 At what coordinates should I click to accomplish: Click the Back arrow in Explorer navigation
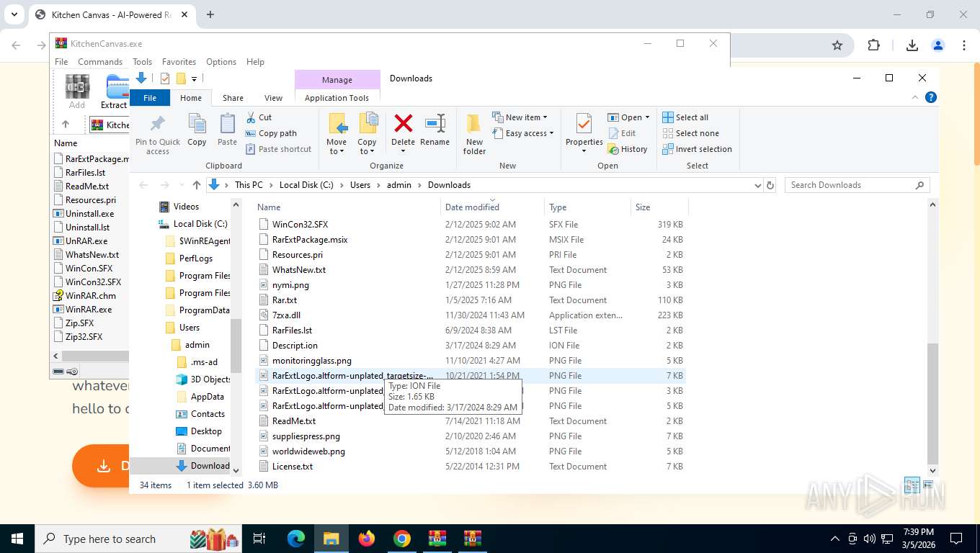click(x=143, y=185)
